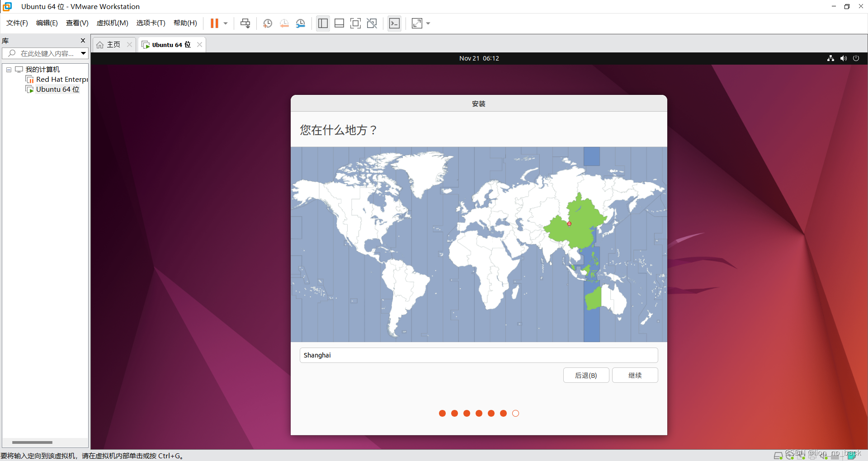Open the snapshot manager

(x=301, y=23)
